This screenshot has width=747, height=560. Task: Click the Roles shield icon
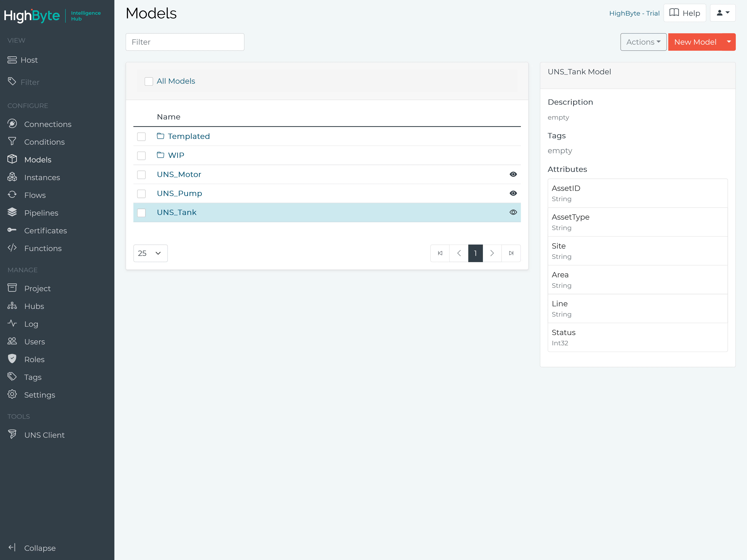pos(12,359)
